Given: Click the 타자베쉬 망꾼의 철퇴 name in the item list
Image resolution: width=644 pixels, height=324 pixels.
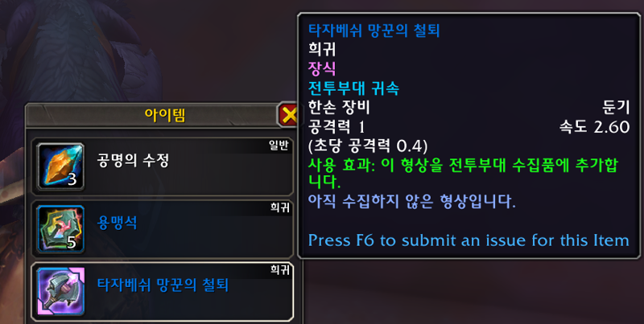Looking at the screenshot, I should click(x=163, y=285).
